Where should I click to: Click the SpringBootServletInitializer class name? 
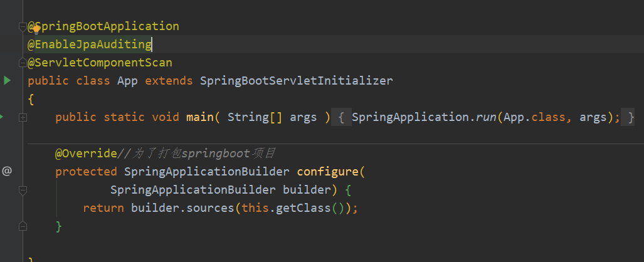click(x=296, y=81)
